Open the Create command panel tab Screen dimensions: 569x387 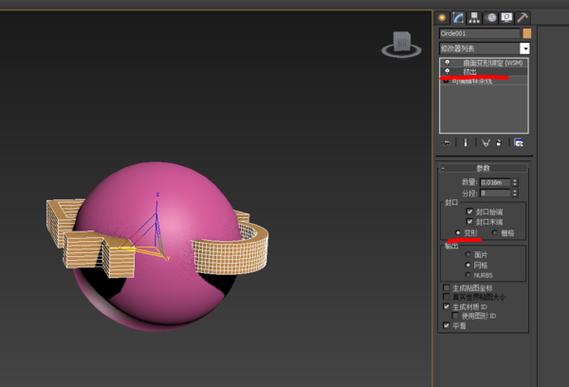pyautogui.click(x=442, y=18)
